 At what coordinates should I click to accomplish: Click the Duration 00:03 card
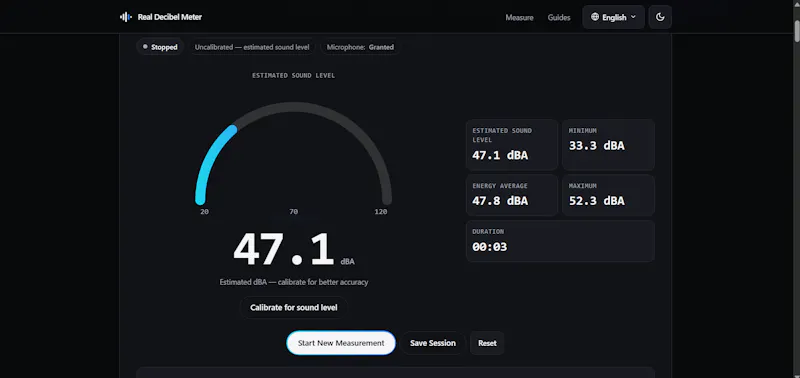[560, 241]
